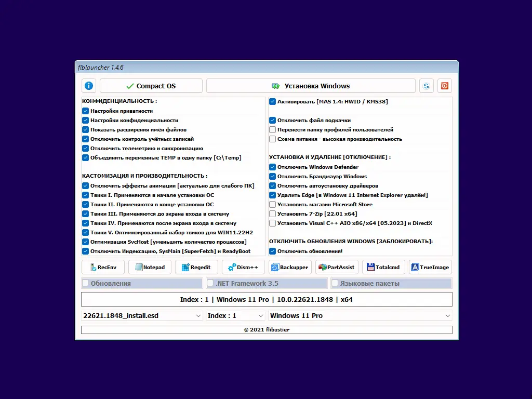Enable Схема питания высокая производительность
532x399 pixels.
point(272,139)
